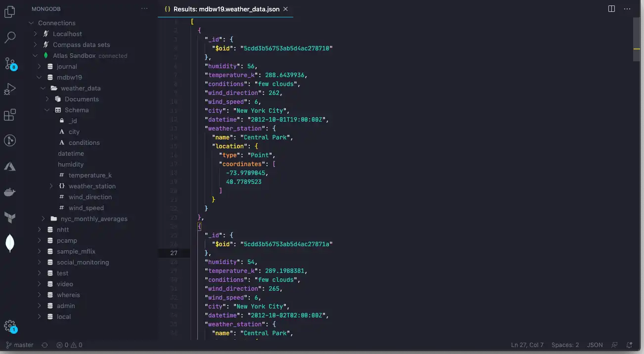Open the Azure extension icon
This screenshot has width=644, height=354.
[10, 166]
